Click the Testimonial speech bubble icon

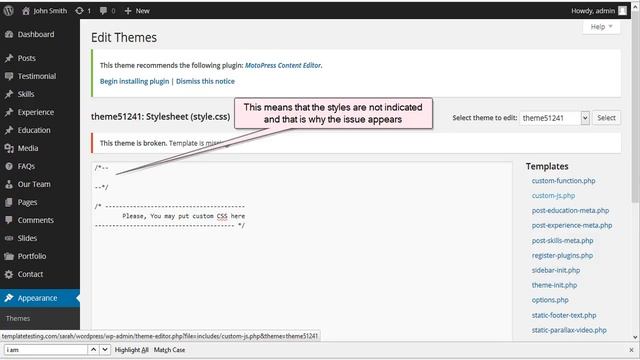(x=9, y=76)
